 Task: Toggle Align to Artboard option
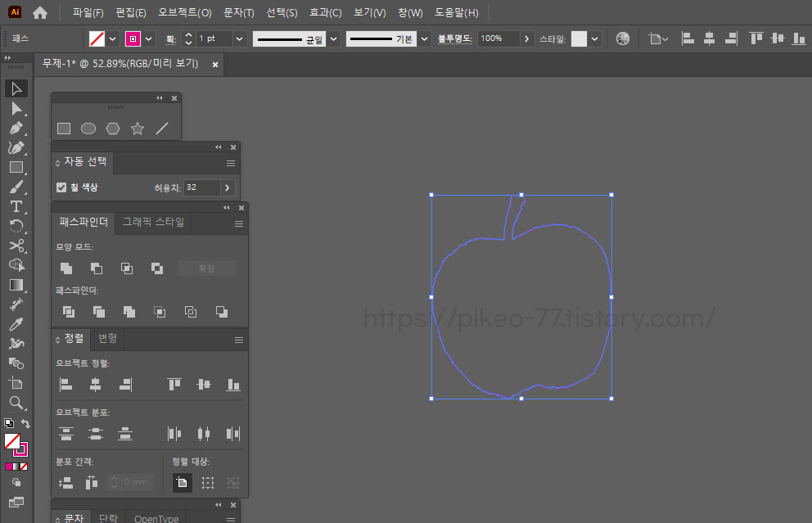182,483
